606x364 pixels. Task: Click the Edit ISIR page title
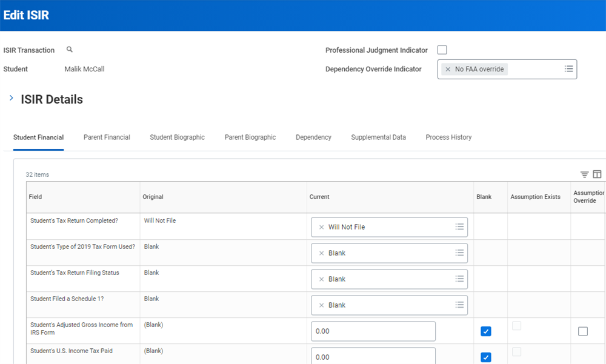click(26, 15)
